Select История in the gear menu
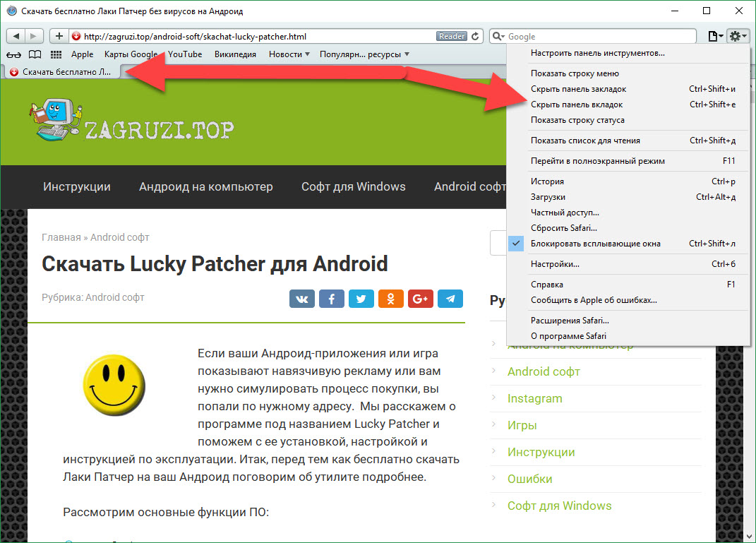756x543 pixels. [547, 181]
